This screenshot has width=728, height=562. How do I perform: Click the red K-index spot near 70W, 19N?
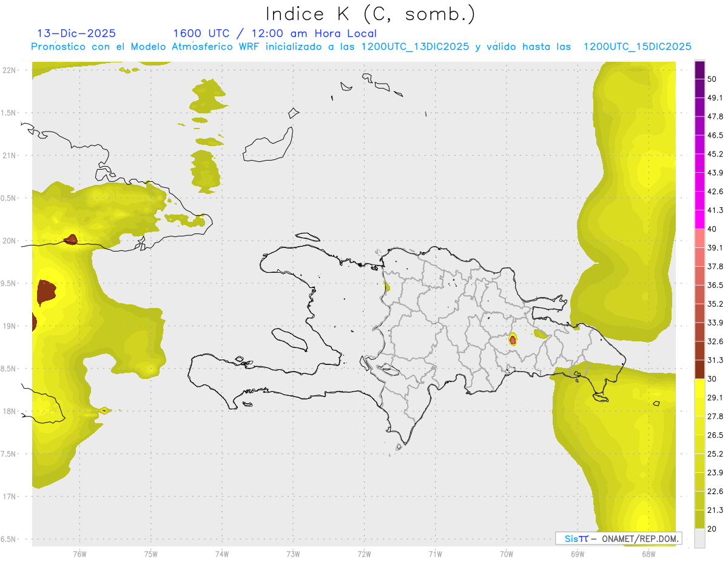click(x=513, y=340)
